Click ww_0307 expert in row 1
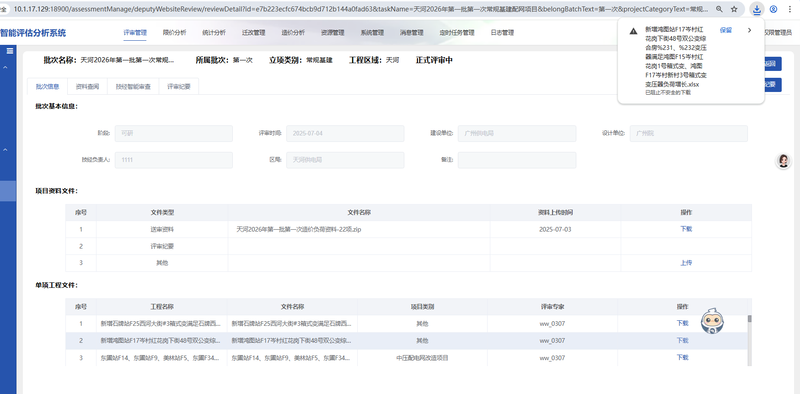Image resolution: width=800 pixels, height=394 pixels. [552, 324]
